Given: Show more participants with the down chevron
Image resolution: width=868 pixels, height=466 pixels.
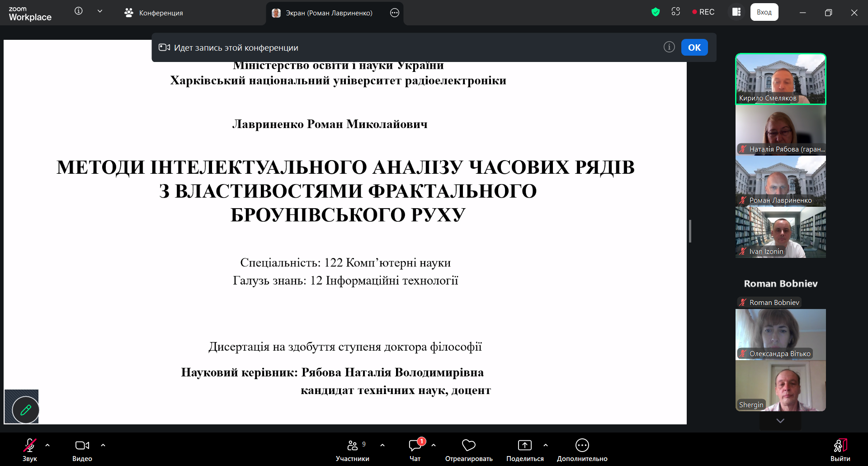Looking at the screenshot, I should point(780,421).
